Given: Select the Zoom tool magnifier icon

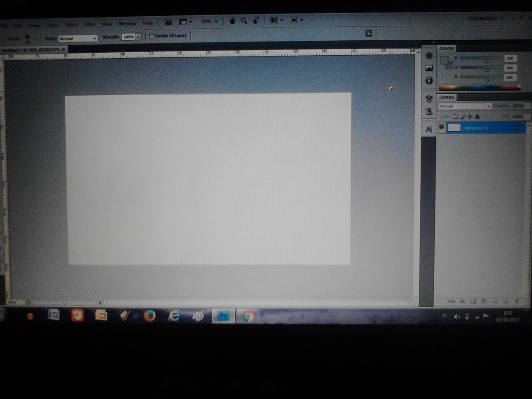Looking at the screenshot, I should [x=244, y=21].
